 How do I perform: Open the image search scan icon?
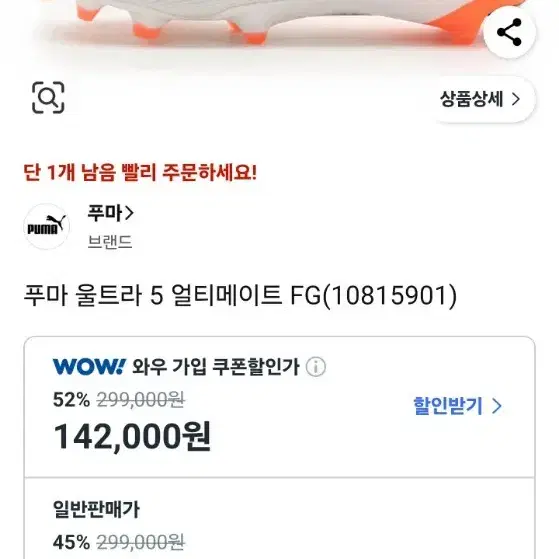point(48,98)
